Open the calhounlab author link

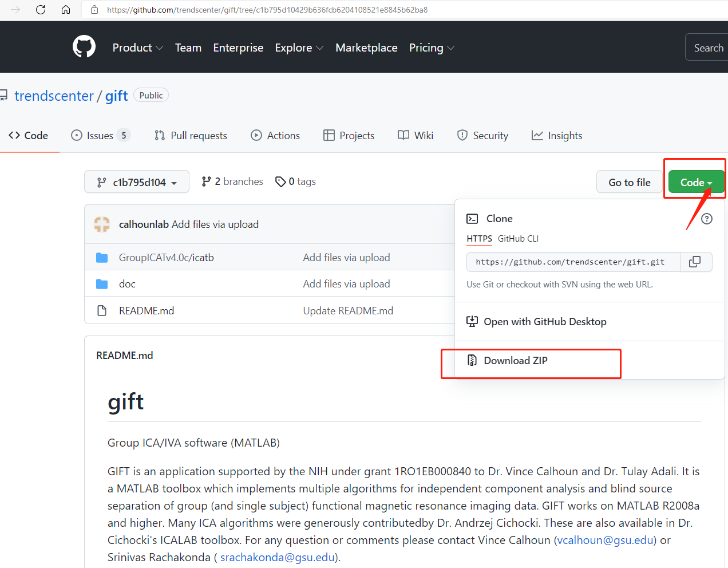[144, 224]
